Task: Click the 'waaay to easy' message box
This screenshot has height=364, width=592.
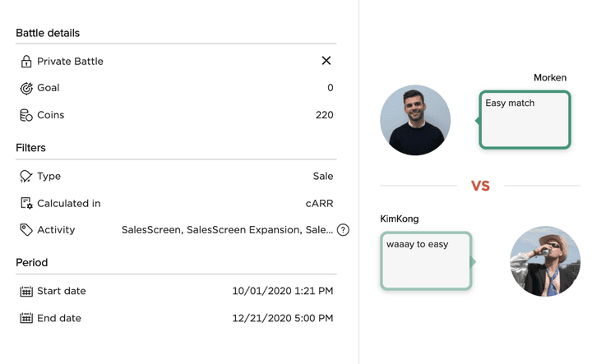Action: pos(426,261)
